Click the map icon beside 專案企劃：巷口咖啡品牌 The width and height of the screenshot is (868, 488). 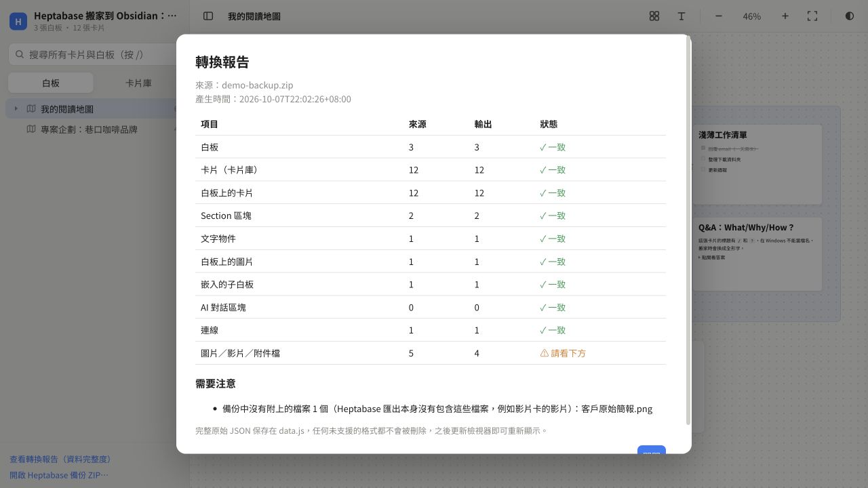(31, 129)
